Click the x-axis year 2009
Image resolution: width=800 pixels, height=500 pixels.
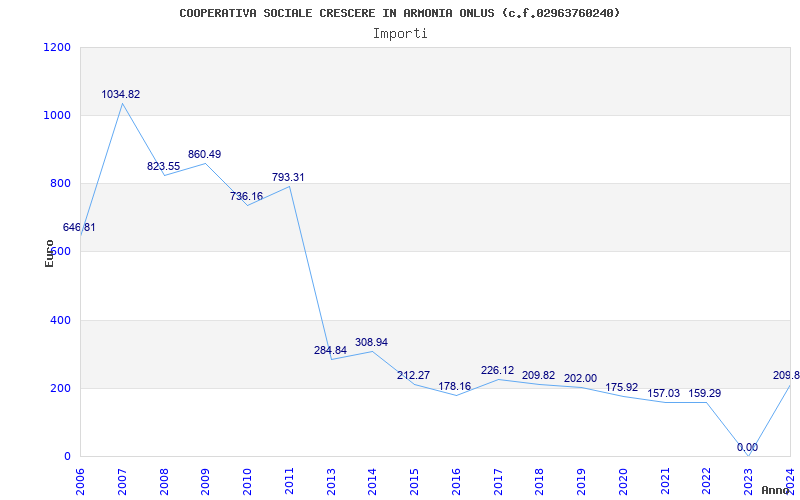[206, 482]
